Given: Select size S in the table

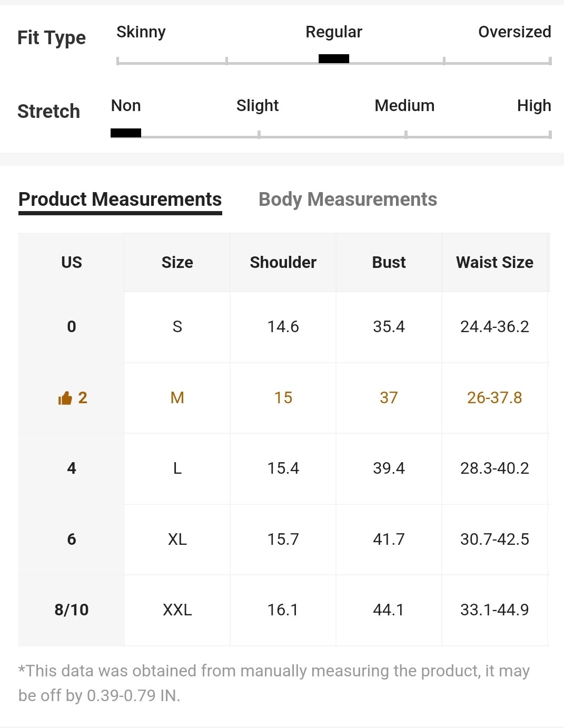Looking at the screenshot, I should (x=177, y=327).
